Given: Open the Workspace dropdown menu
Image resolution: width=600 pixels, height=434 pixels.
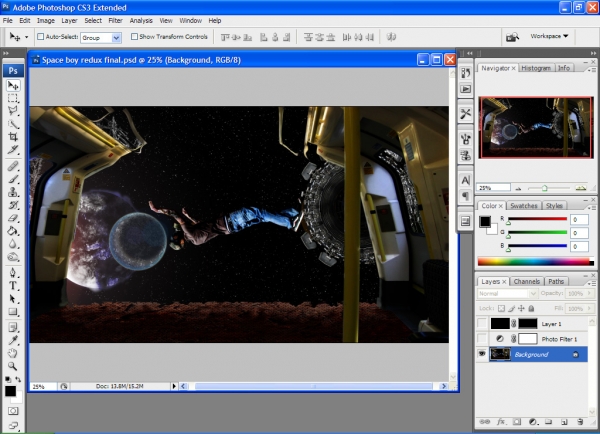Looking at the screenshot, I should (x=549, y=36).
